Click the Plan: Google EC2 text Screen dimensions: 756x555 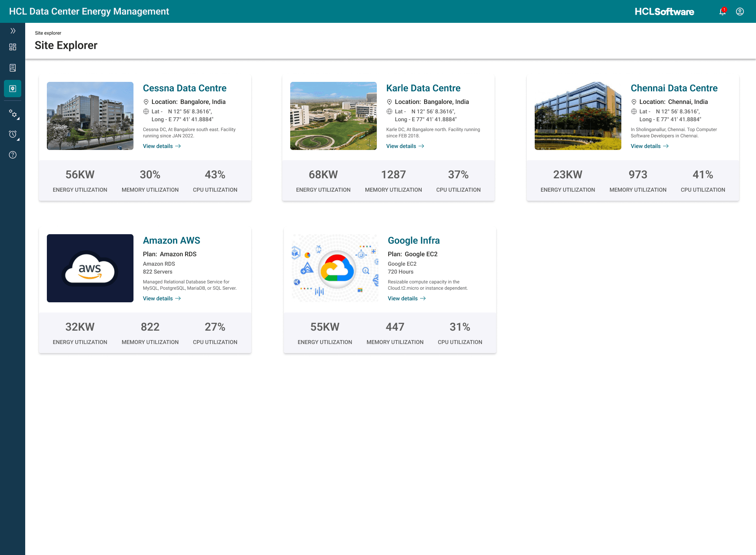coord(413,254)
